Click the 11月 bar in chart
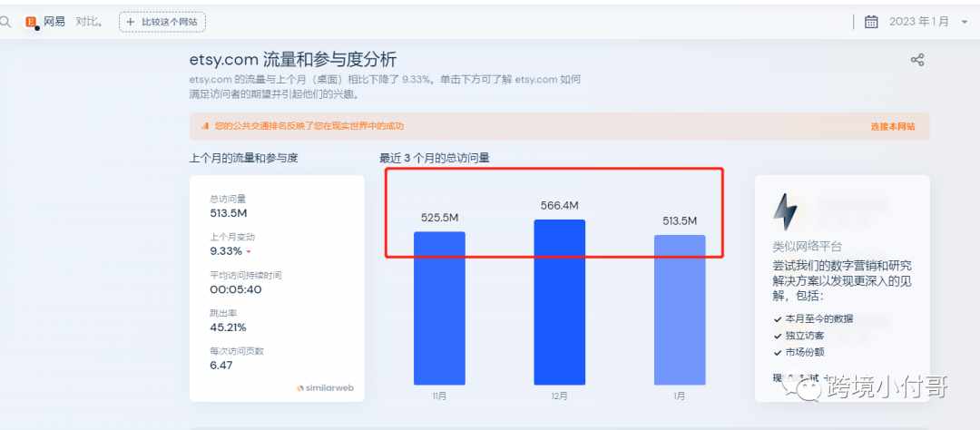 click(x=439, y=308)
